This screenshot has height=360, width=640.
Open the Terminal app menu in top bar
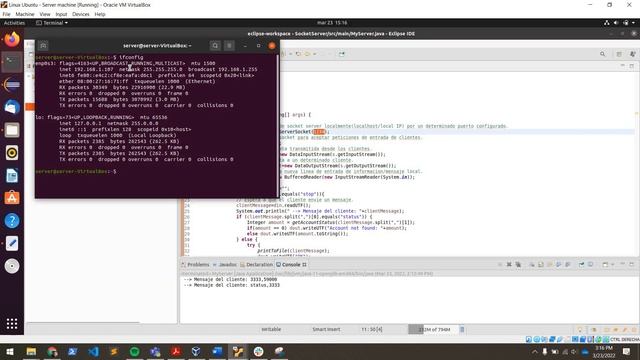click(52, 23)
